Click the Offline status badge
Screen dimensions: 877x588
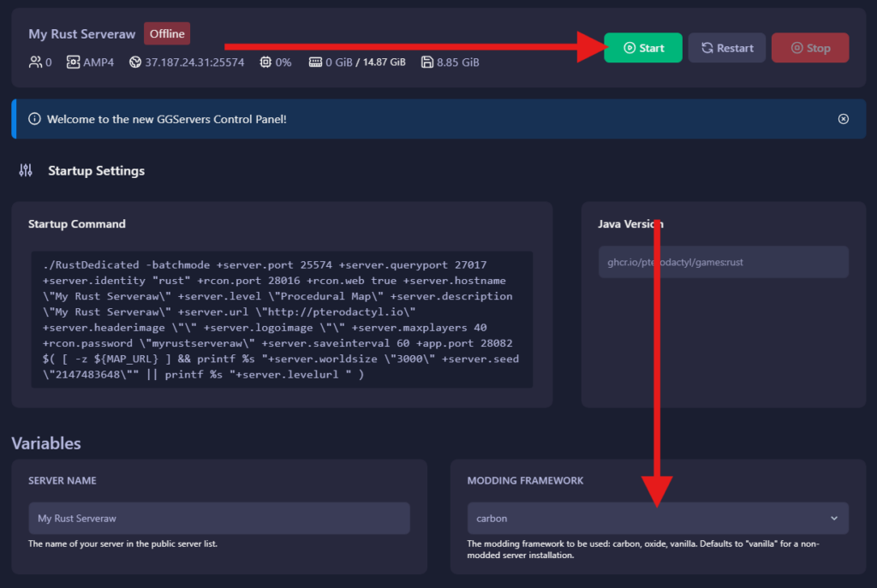[x=167, y=34]
